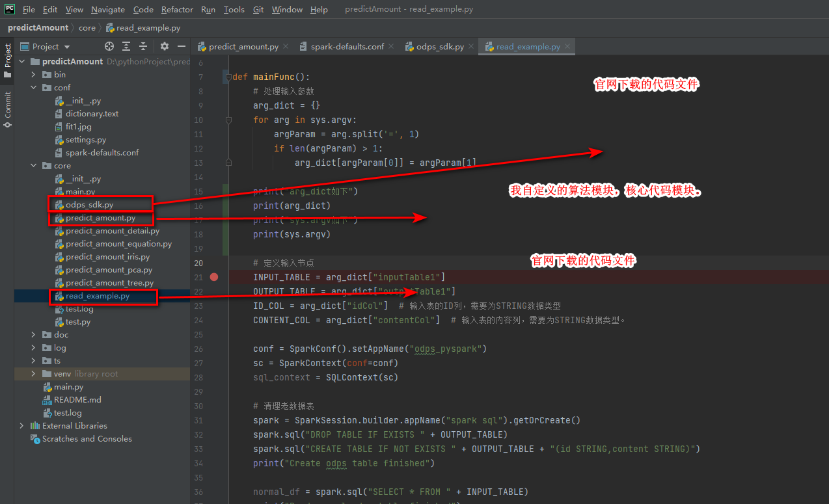Open the View menu
This screenshot has width=829, height=504.
point(75,10)
